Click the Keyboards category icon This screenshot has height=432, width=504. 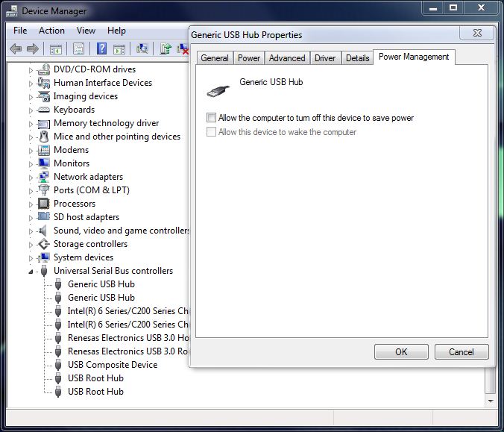point(44,110)
